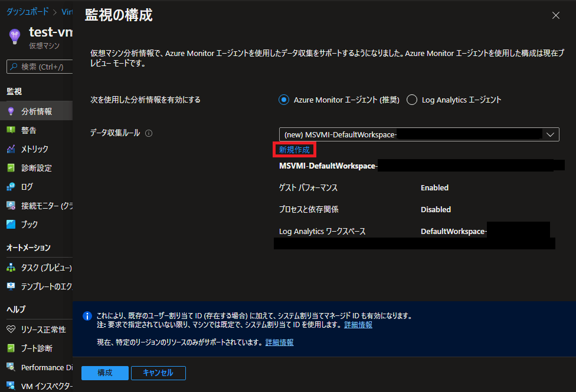Click the 仮想マシン subtitle text
Viewport: 576px width, 392px height.
pos(44,46)
